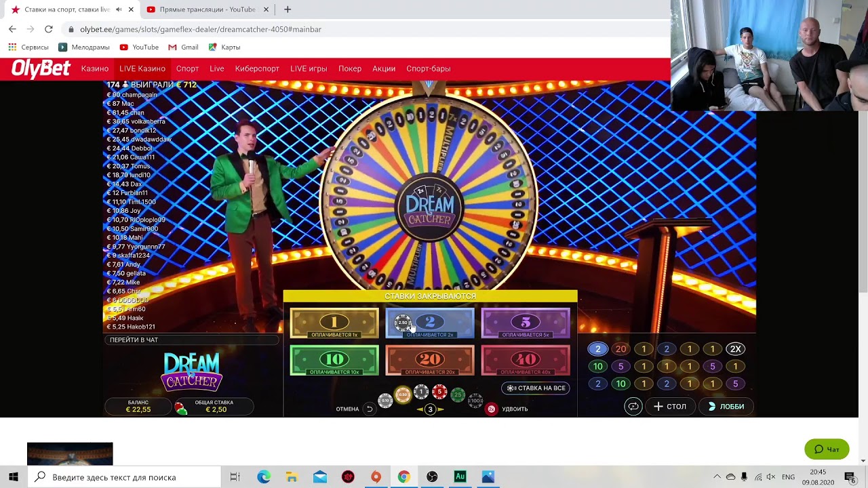The width and height of the screenshot is (868, 488).
Task: Open the Казино menu item
Action: tap(95, 68)
